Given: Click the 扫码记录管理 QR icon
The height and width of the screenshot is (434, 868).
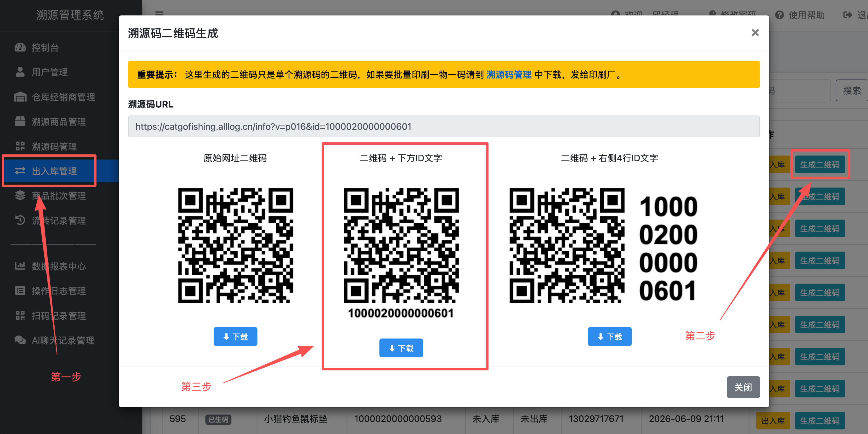Looking at the screenshot, I should pyautogui.click(x=20, y=316).
